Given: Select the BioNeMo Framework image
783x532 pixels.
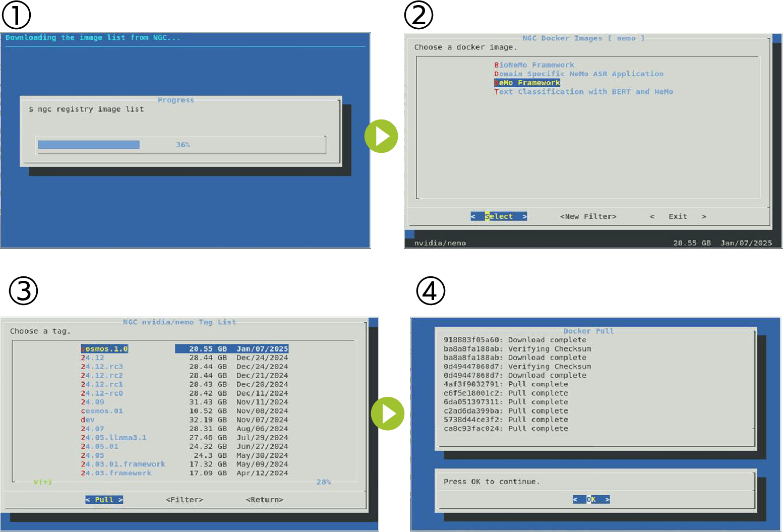Looking at the screenshot, I should [x=534, y=65].
